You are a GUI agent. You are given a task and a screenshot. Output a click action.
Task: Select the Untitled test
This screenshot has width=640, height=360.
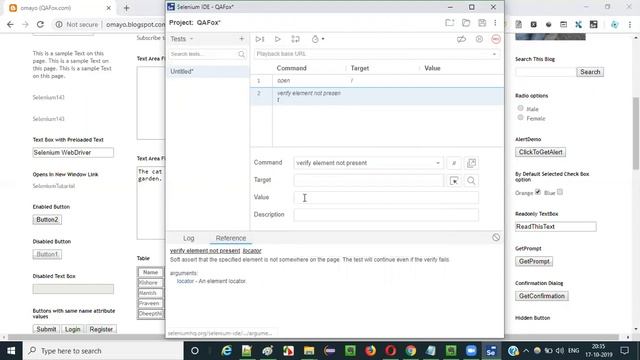coord(208,71)
